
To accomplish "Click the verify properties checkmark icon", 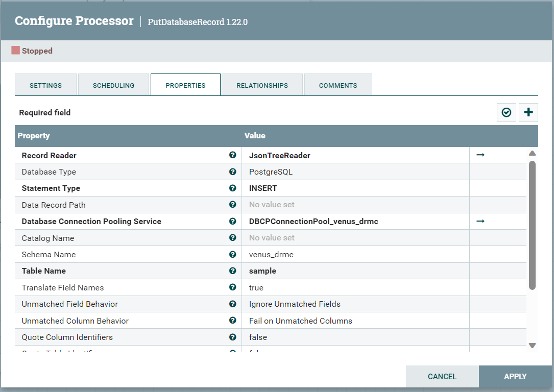I will coord(507,112).
